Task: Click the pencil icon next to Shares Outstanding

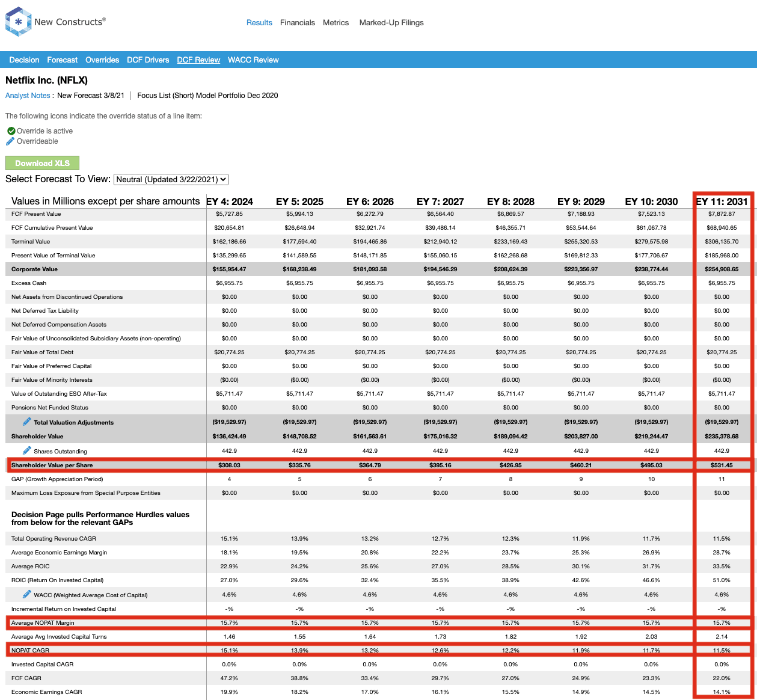Action: coord(27,450)
